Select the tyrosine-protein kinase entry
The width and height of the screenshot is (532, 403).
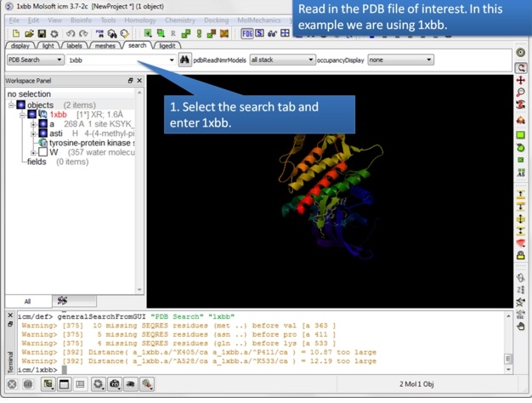[89, 143]
